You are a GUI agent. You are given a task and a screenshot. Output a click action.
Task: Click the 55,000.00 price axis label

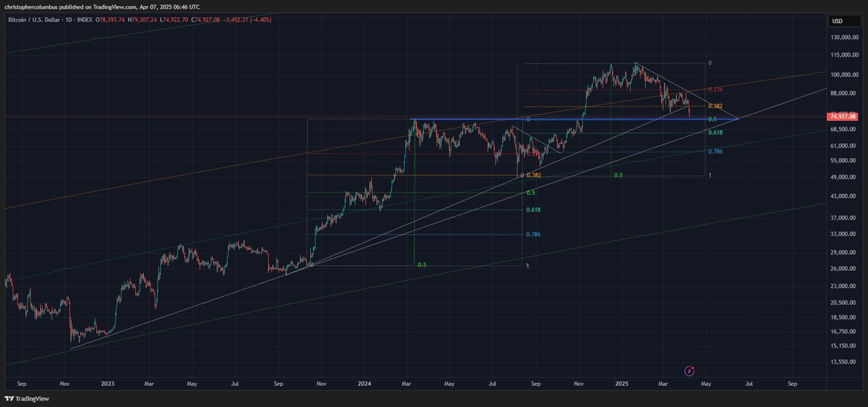843,160
